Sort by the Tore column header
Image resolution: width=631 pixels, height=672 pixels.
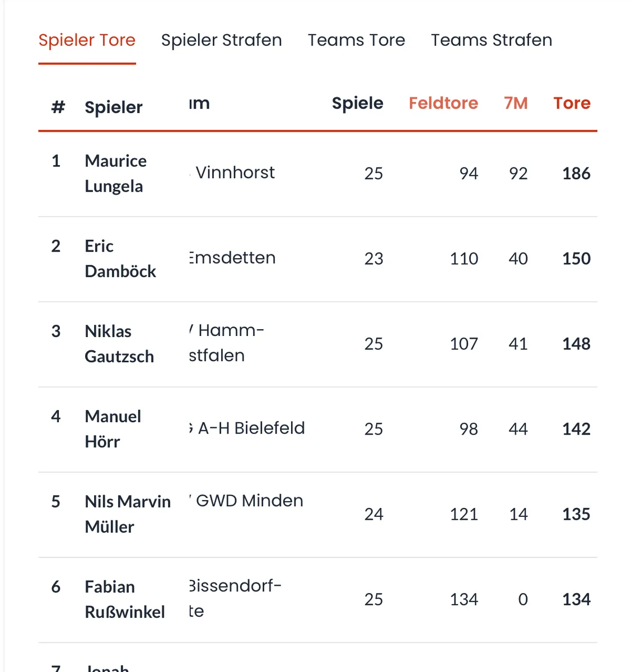click(572, 103)
